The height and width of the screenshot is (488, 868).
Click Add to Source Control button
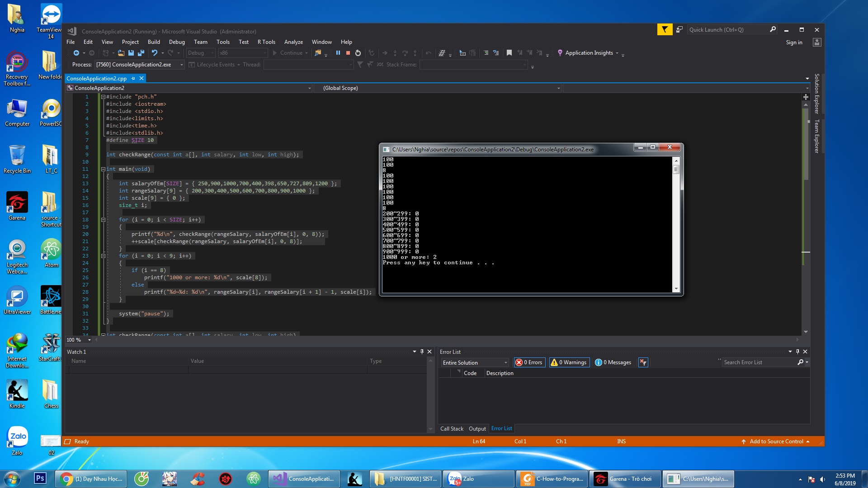click(x=776, y=441)
